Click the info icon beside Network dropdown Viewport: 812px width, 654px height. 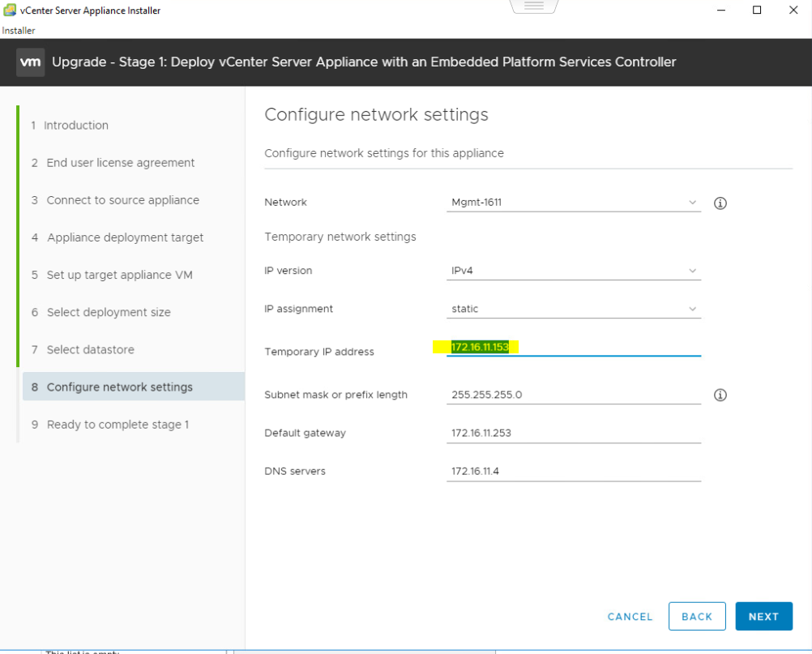point(720,203)
